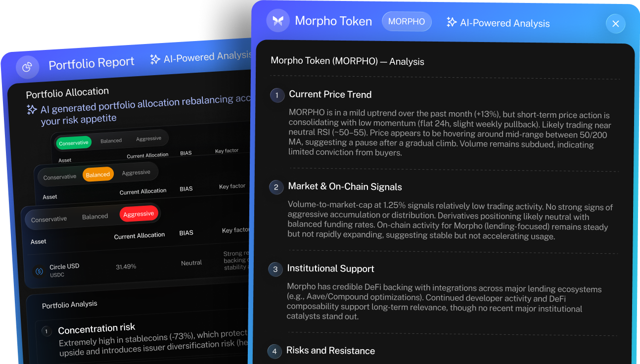Click Extremely high in stablecoins text
The width and height of the screenshot is (640, 364).
click(154, 344)
